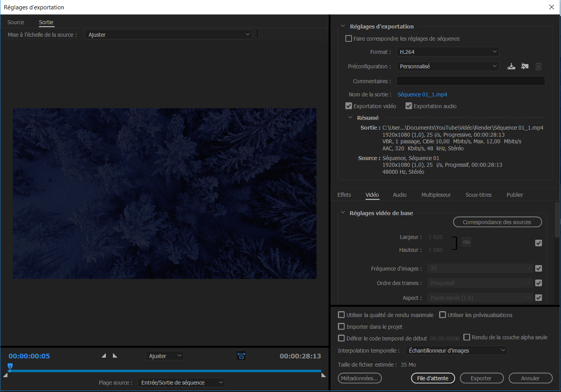Check Définir le code temporel de début
The height and width of the screenshot is (392, 561).
tap(341, 338)
